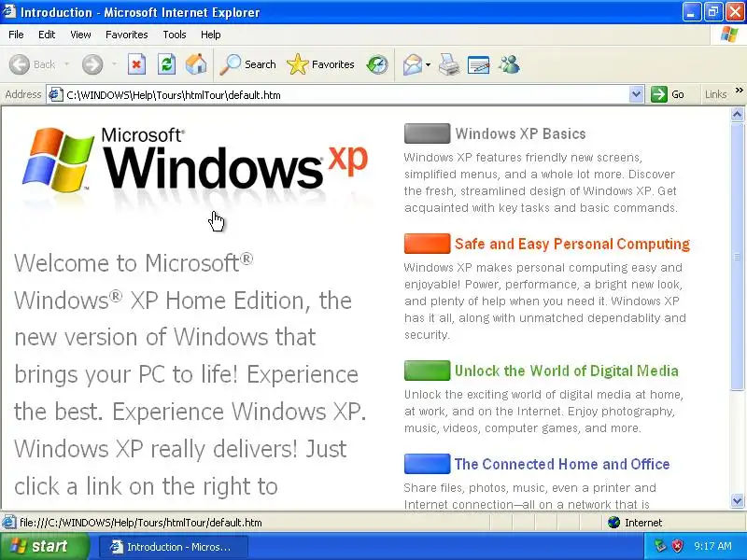Click the page icon in address bar
Viewport: 747px width, 560px height.
coord(56,94)
